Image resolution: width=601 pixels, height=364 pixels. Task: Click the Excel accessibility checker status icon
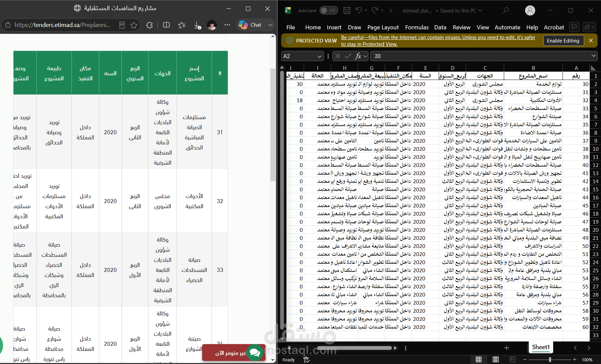point(306,360)
